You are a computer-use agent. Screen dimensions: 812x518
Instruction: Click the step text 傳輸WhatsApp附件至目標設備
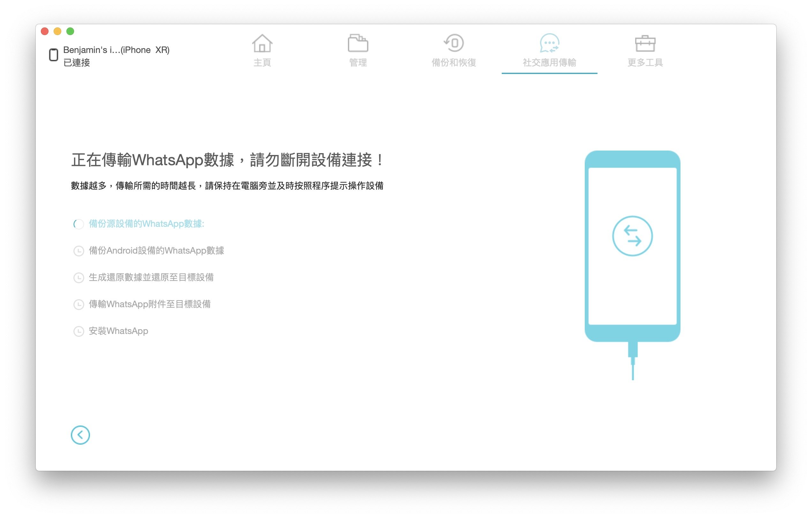pyautogui.click(x=150, y=304)
